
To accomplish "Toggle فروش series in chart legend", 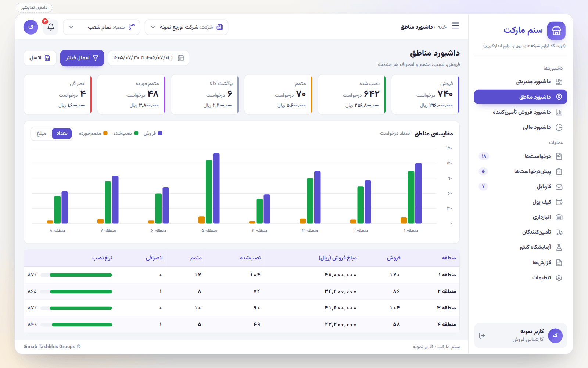I will 153,133.
